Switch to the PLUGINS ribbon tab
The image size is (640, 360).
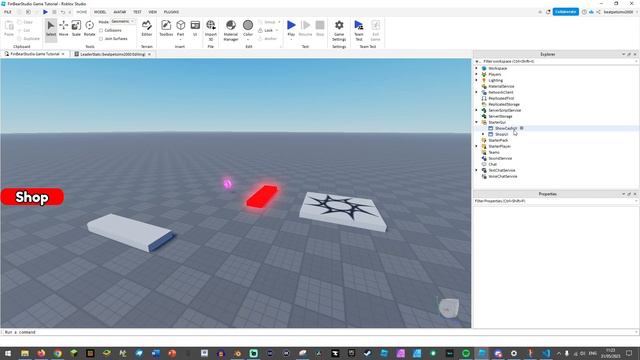pos(171,12)
